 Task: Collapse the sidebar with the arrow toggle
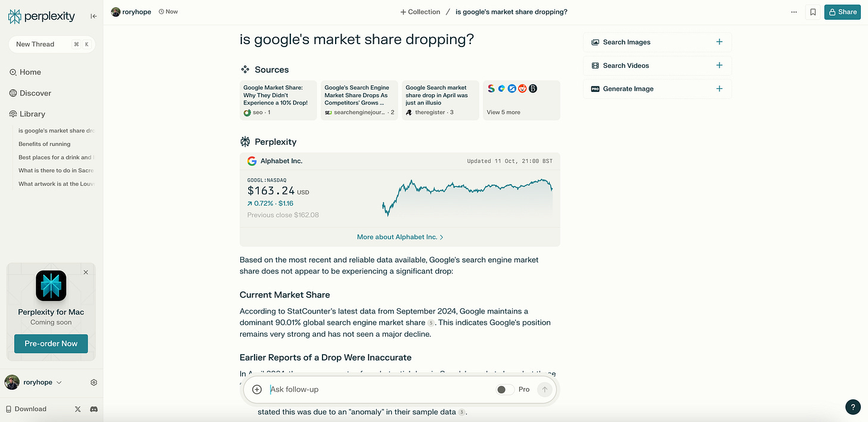[x=93, y=16]
